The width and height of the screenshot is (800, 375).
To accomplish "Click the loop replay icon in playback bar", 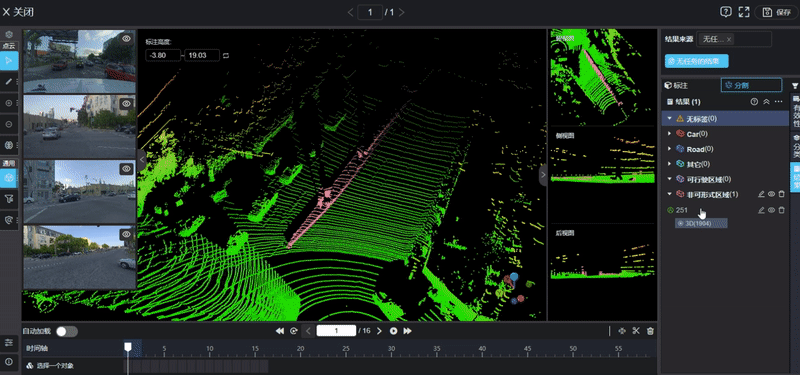I will pos(294,331).
